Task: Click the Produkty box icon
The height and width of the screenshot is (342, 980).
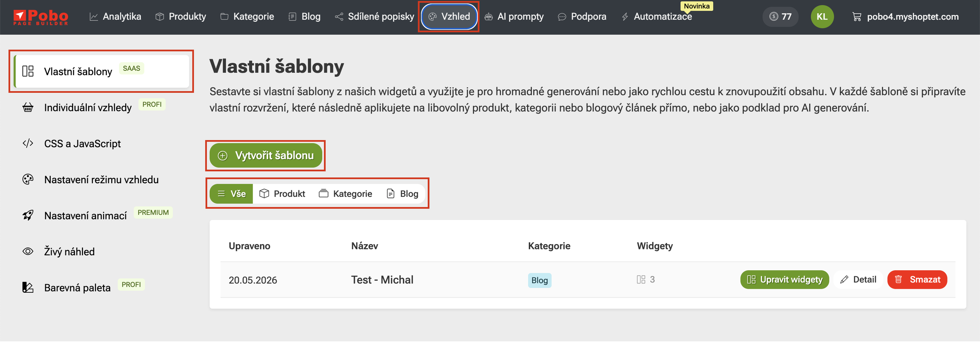Action: pyautogui.click(x=159, y=17)
